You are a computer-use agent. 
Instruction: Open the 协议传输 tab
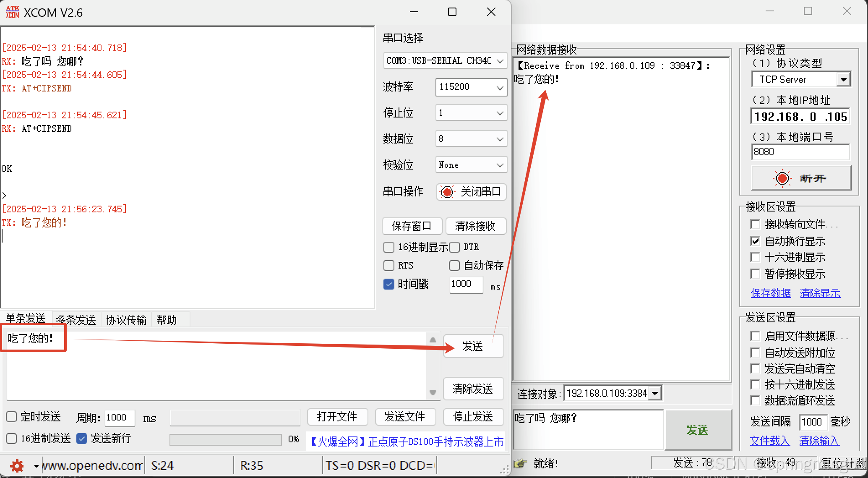coord(126,320)
